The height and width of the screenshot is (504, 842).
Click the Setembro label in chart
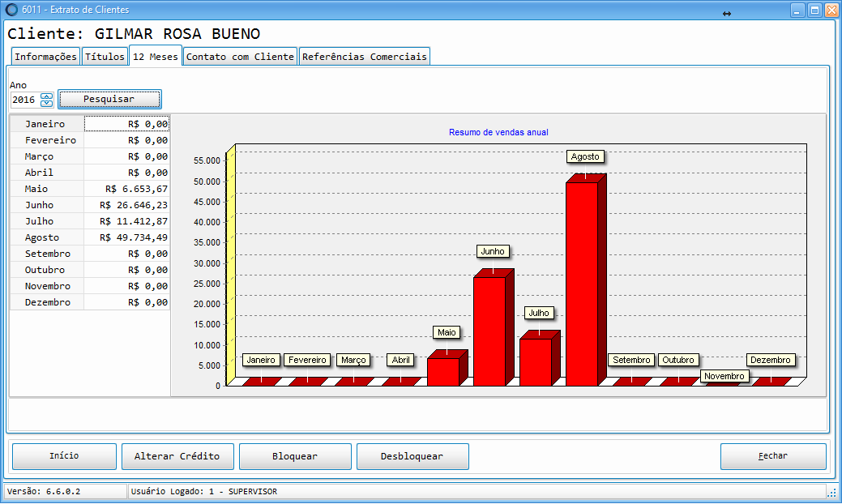point(631,360)
